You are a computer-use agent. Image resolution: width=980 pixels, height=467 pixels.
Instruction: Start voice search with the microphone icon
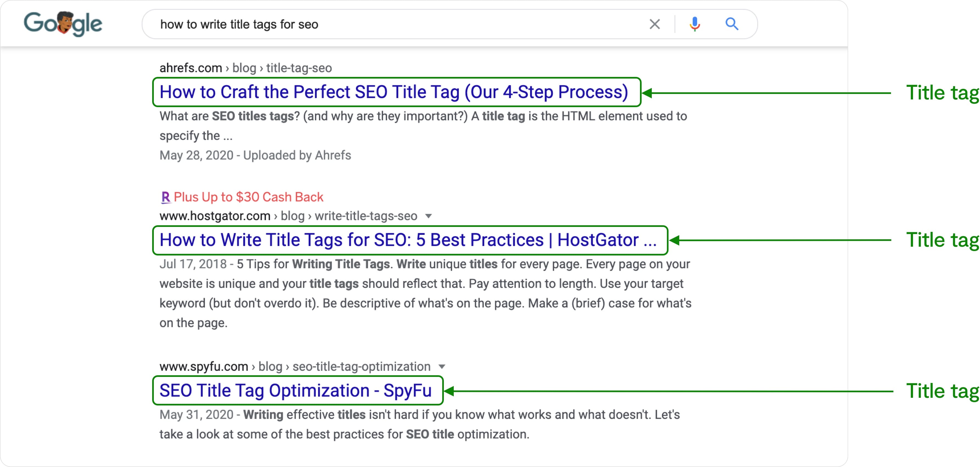[x=695, y=24]
